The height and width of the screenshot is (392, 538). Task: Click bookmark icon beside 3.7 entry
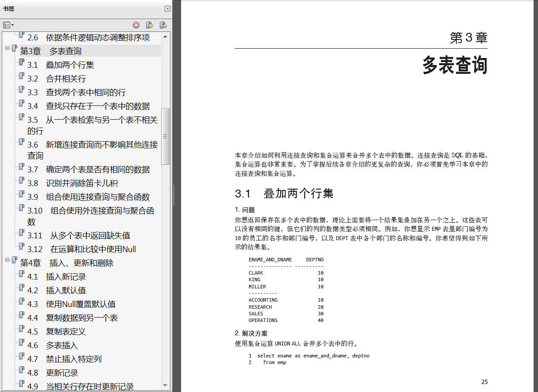(x=21, y=167)
